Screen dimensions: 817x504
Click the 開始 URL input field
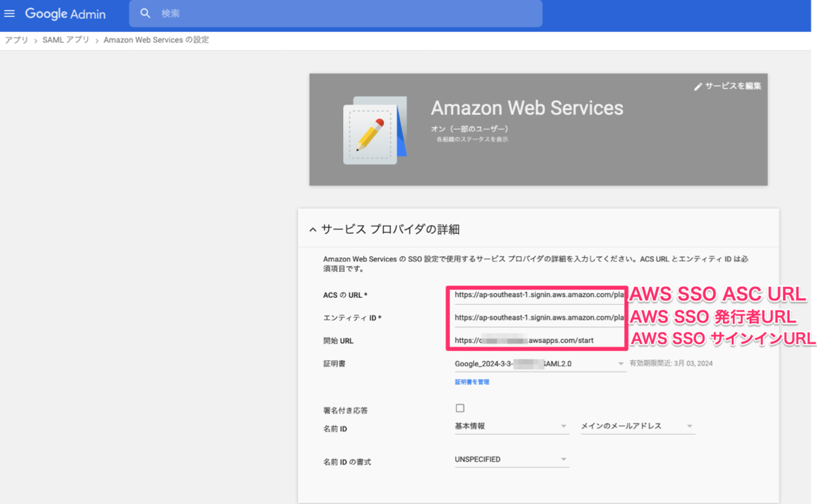(x=539, y=340)
